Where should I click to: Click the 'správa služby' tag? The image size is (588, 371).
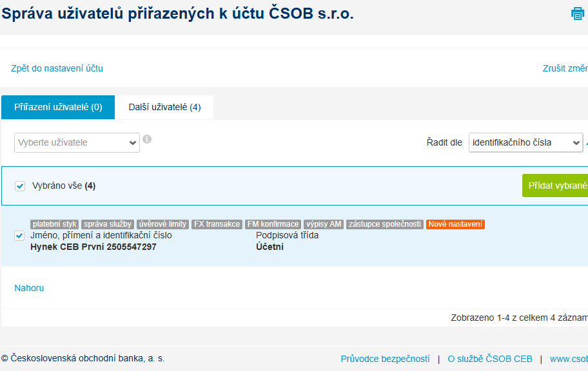[x=108, y=224]
